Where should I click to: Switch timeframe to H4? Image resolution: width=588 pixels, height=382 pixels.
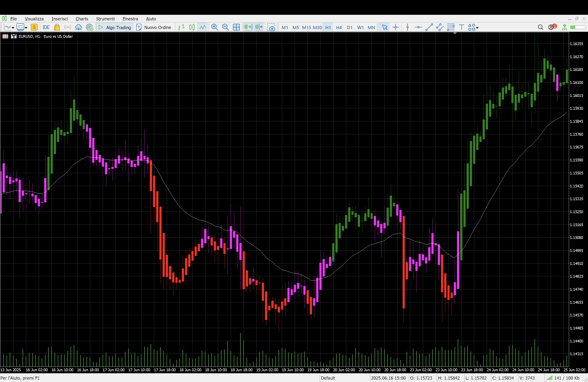tap(339, 27)
